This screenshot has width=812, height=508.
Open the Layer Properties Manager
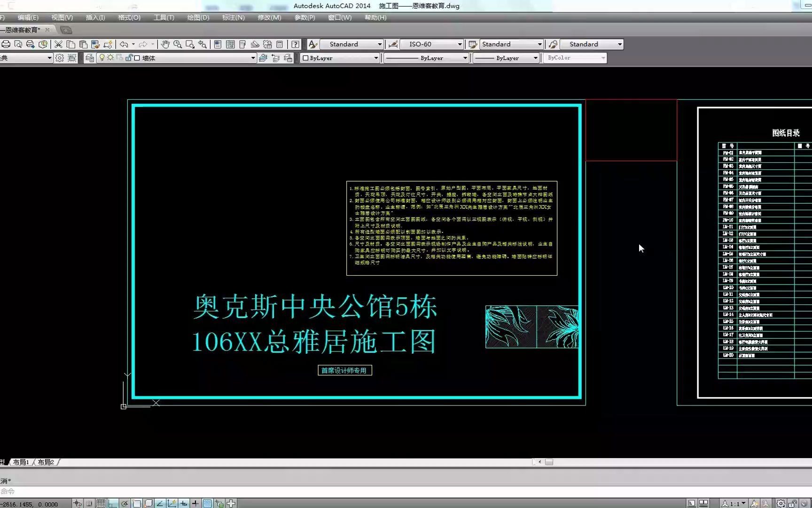tap(89, 58)
